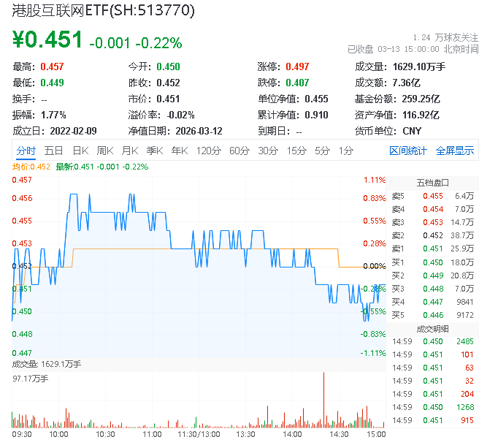Open the 1分 one-minute chart tab
This screenshot has height=448, width=479.
point(345,151)
